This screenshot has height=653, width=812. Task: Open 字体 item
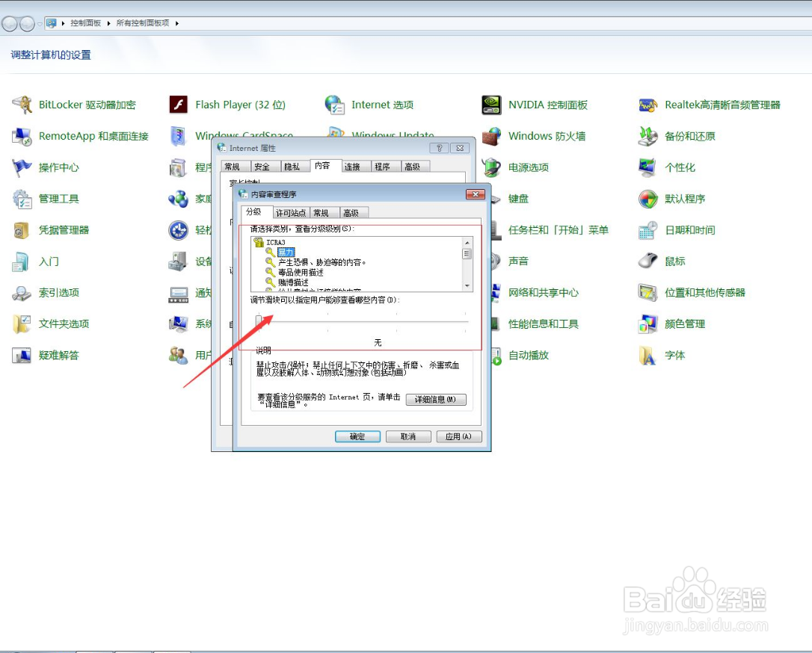(x=662, y=356)
